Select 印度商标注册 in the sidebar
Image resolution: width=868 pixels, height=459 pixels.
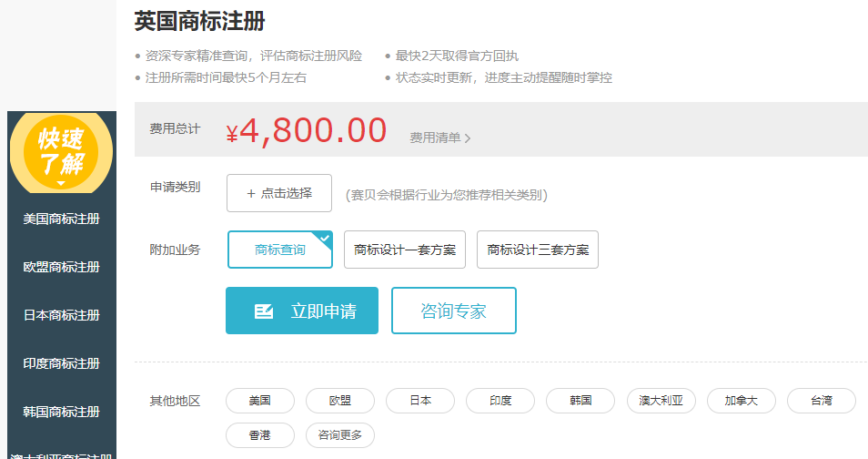pyautogui.click(x=62, y=363)
